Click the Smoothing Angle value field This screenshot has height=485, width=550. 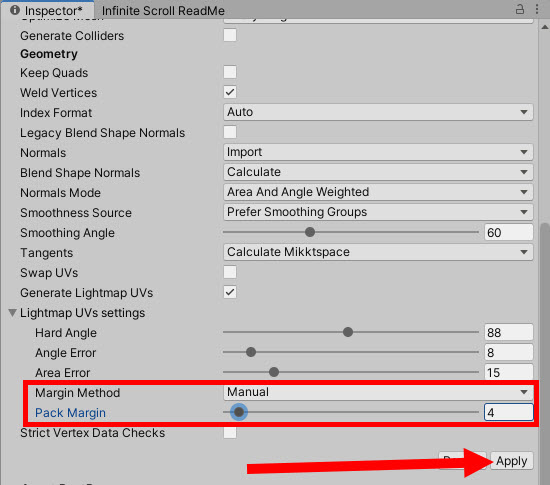509,233
